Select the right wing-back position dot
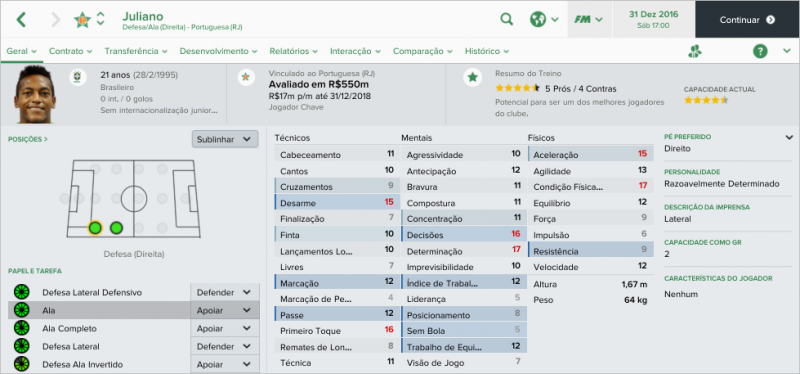This screenshot has width=800, height=374. (116, 228)
